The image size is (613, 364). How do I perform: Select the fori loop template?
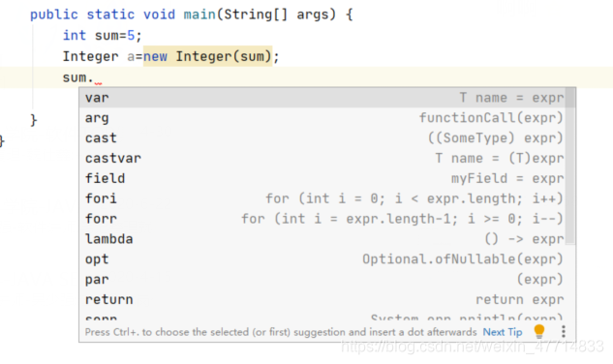pyautogui.click(x=324, y=198)
